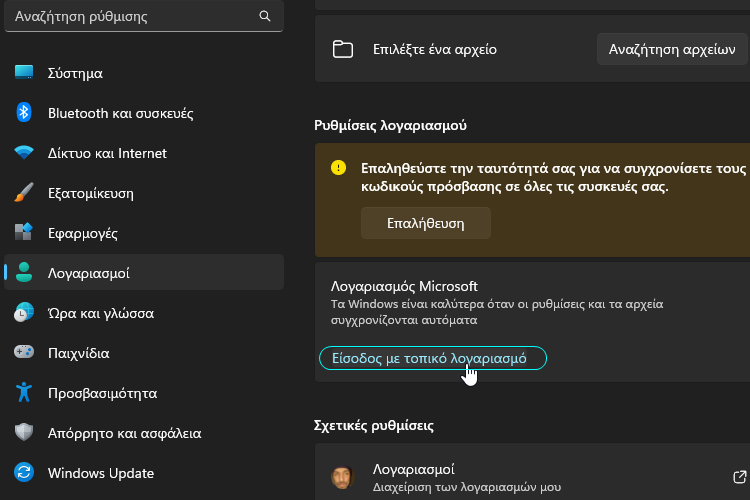Click the Επιλέξτε ένα αρχείο label

[435, 49]
